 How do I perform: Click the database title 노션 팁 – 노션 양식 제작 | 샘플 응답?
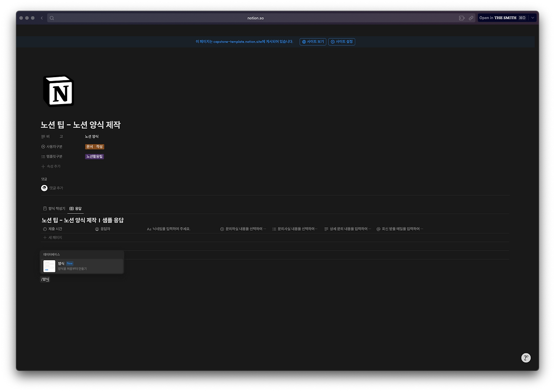pos(83,220)
